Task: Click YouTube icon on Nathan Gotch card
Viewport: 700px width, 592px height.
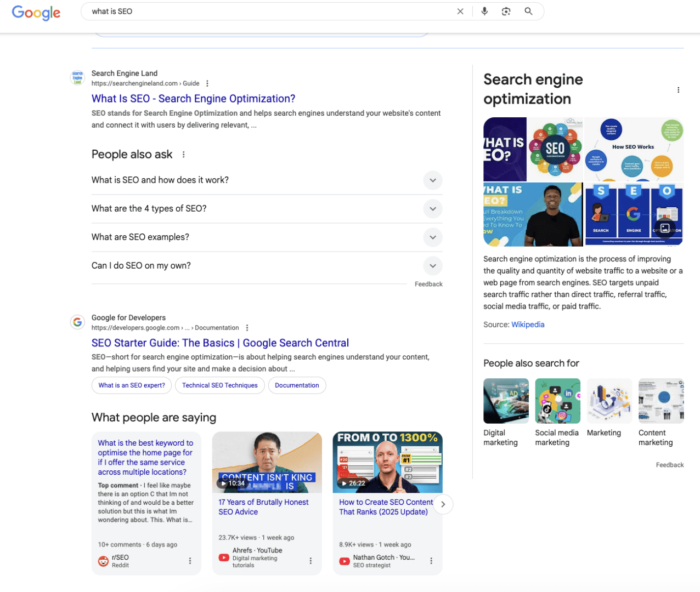Action: point(345,561)
